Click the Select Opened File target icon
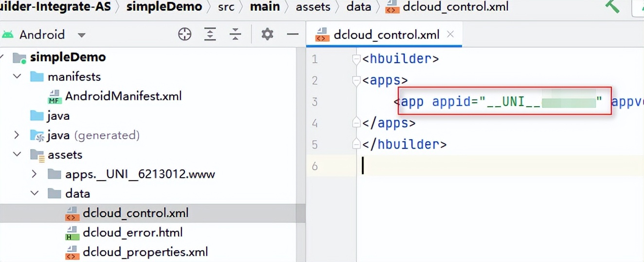This screenshot has height=262, width=644. [185, 35]
